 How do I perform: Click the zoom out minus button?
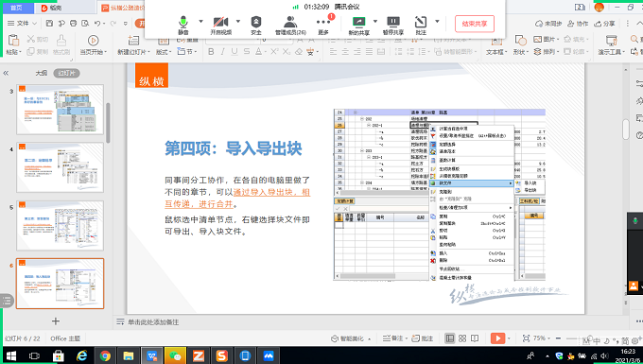(559, 338)
